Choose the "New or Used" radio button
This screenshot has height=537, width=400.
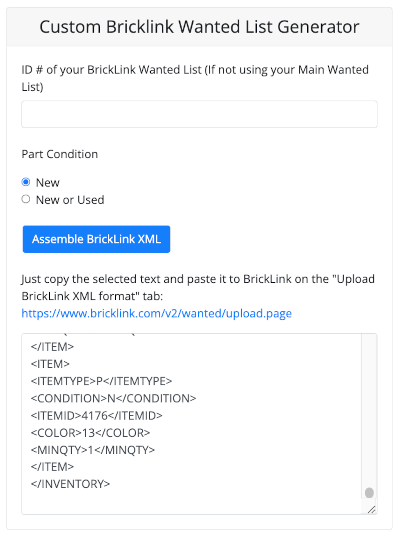click(26, 199)
